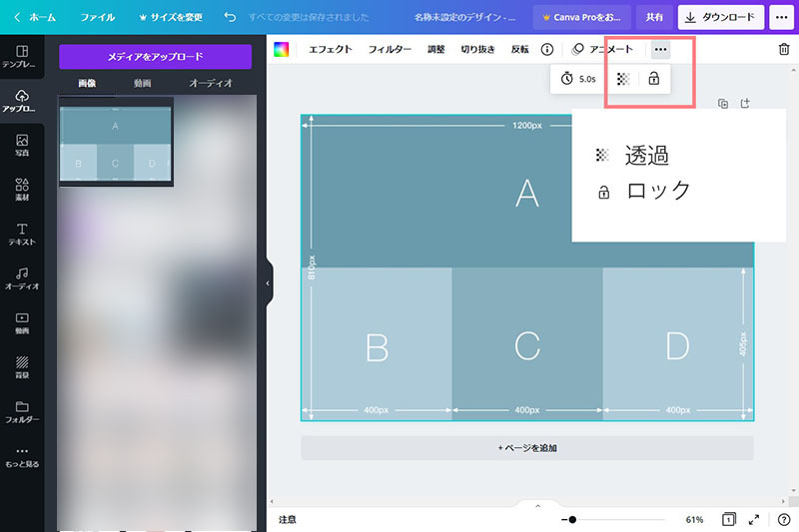The image size is (799, 532).
Task: Expand the toolbar's three-dot more menu
Action: (x=660, y=49)
